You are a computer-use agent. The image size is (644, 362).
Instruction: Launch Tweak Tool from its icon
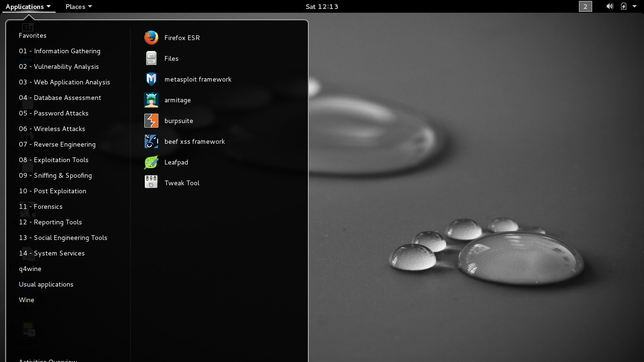151,183
